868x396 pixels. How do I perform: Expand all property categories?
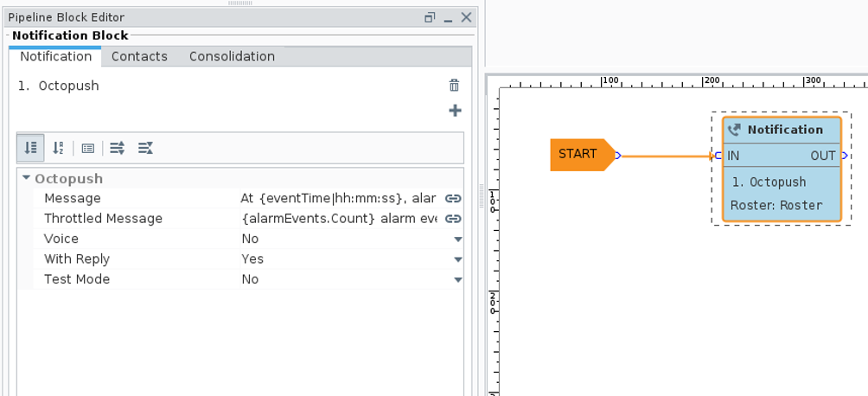[x=118, y=148]
